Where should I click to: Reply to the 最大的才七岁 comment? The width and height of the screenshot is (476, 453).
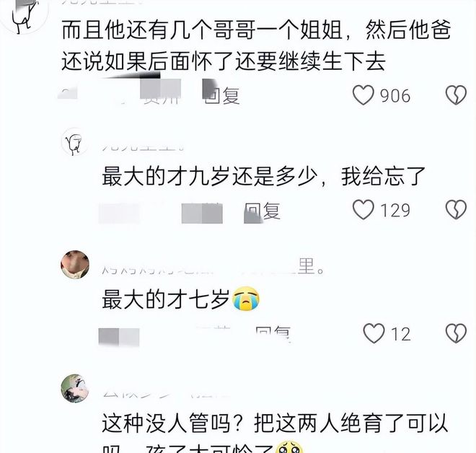pos(273,334)
